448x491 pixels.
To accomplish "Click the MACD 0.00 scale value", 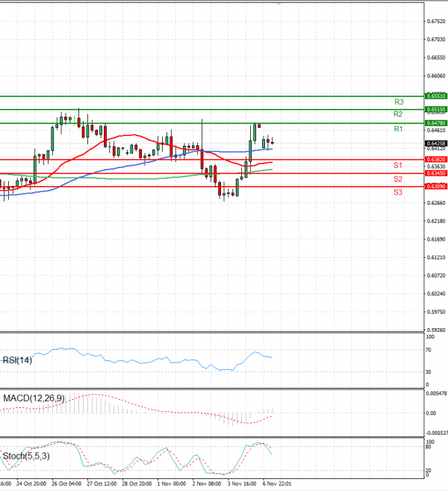I will coord(431,413).
